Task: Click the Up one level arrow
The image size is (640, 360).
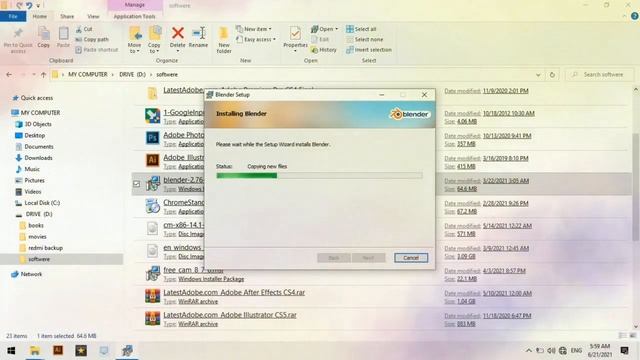Action: [44, 75]
